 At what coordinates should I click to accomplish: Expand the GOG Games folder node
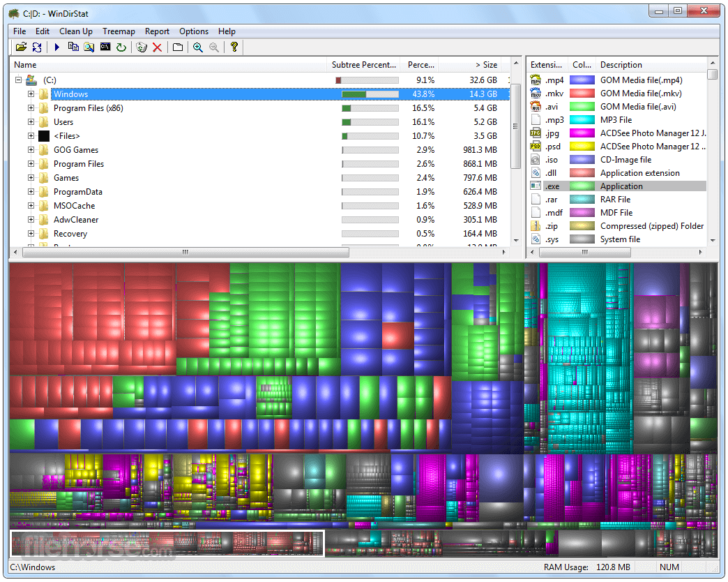(31, 149)
